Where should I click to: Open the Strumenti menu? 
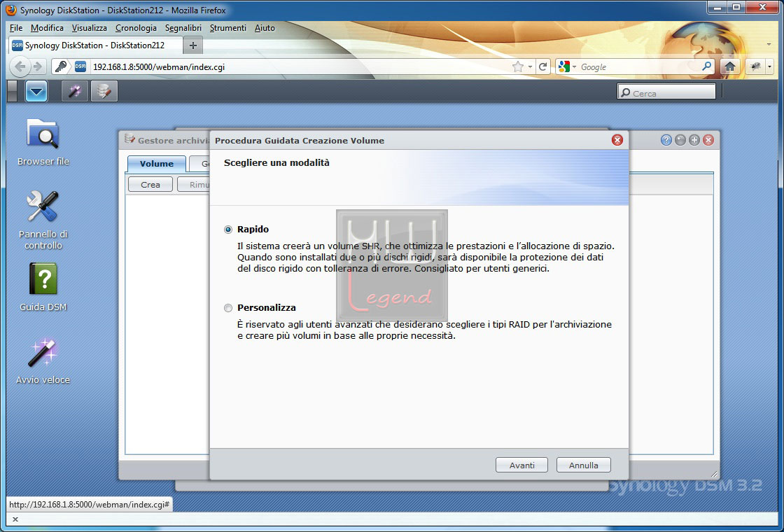click(228, 28)
